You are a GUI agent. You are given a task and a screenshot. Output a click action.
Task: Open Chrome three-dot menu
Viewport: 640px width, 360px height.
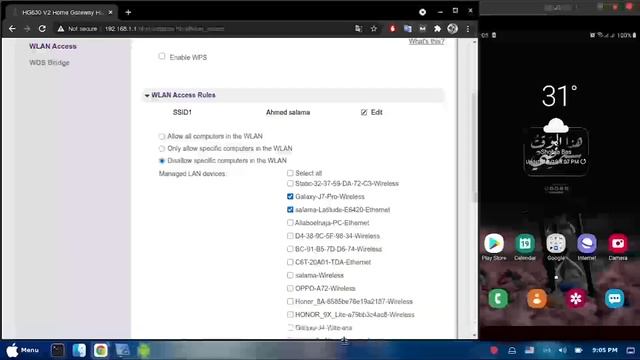click(468, 29)
